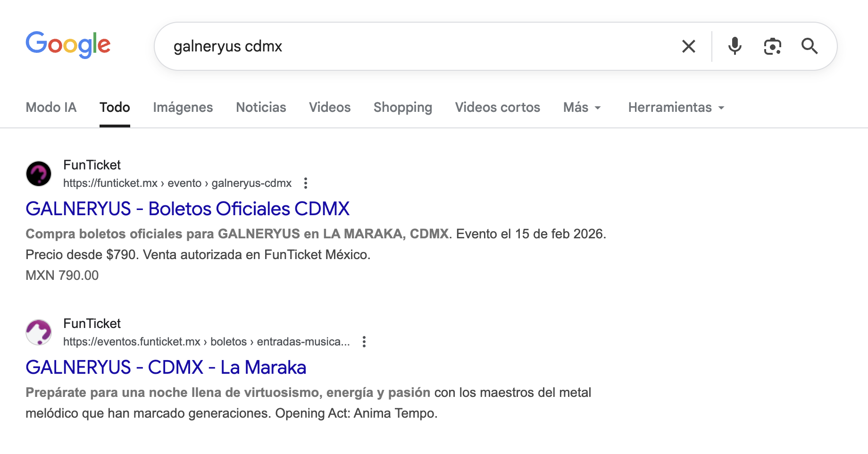Open the Videos results tab
Image resolution: width=868 pixels, height=454 pixels.
coord(329,107)
